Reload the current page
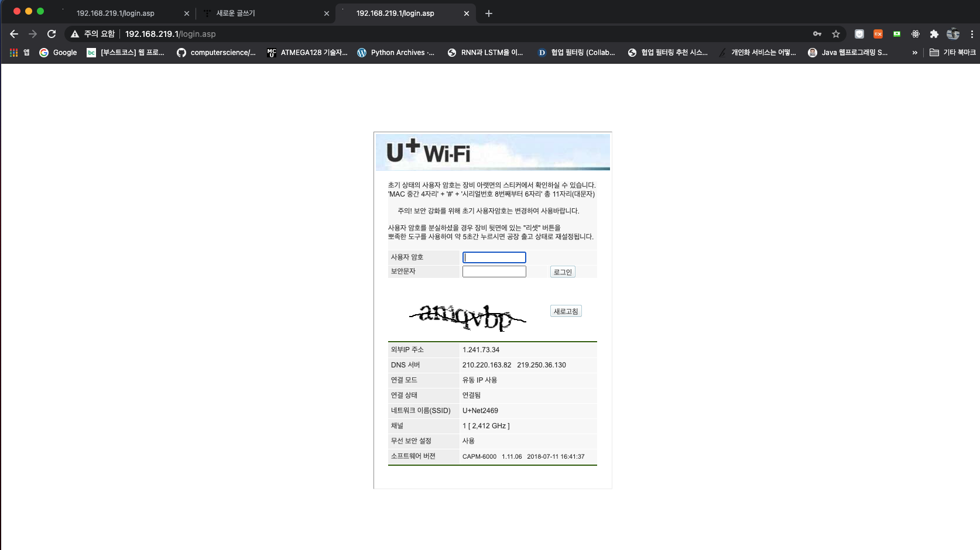The image size is (980, 550). point(52,34)
